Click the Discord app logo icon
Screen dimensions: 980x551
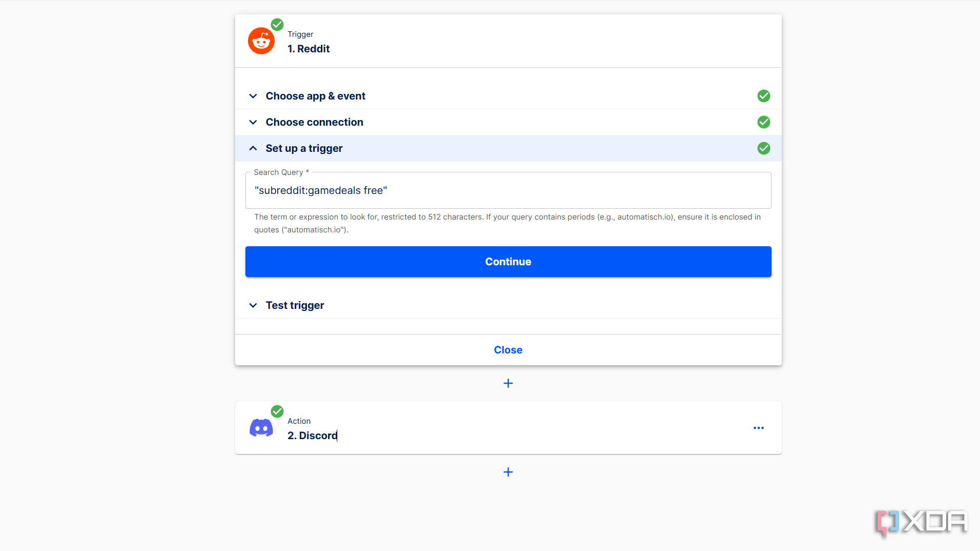[261, 428]
